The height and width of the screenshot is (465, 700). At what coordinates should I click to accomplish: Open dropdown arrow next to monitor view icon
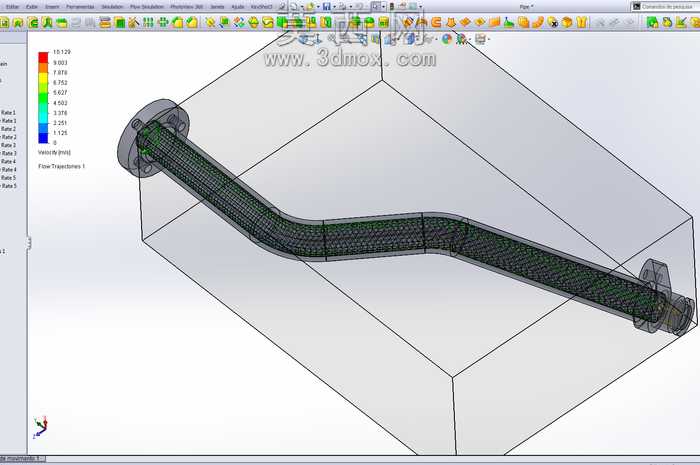tap(489, 40)
